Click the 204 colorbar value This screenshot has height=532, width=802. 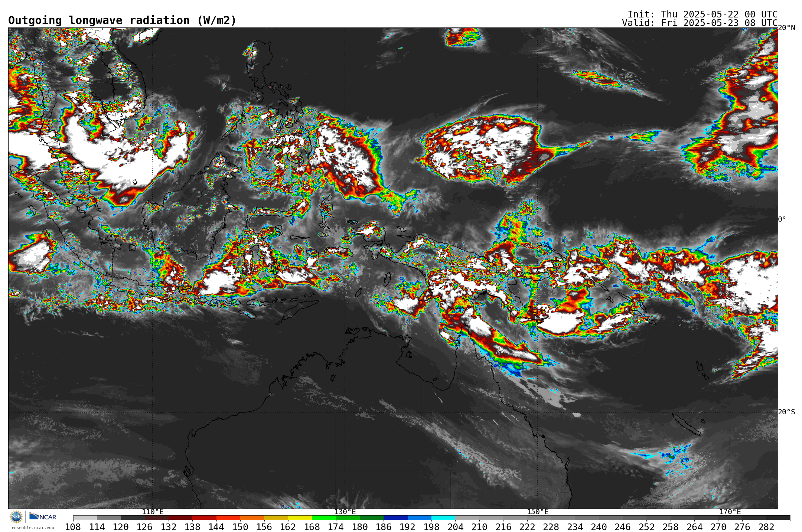click(455, 527)
